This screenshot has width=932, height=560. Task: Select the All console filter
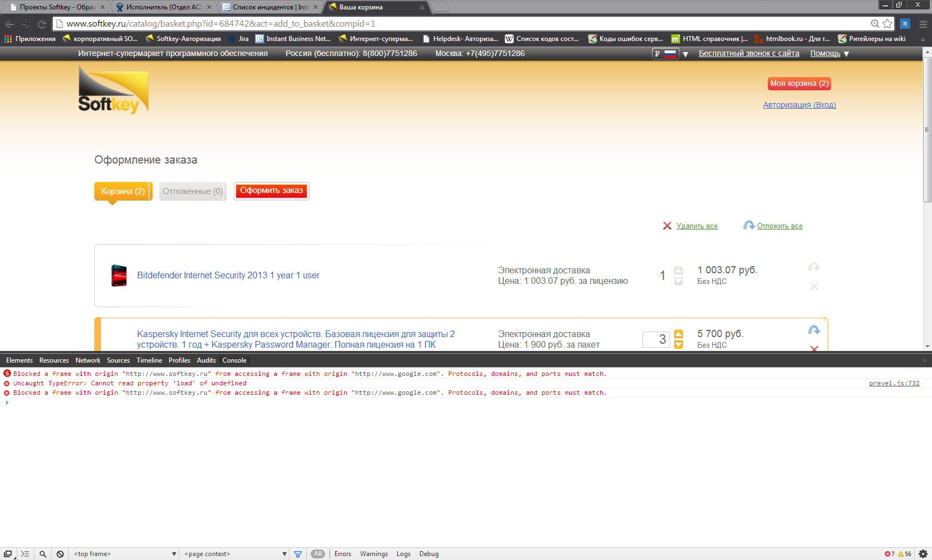click(318, 554)
